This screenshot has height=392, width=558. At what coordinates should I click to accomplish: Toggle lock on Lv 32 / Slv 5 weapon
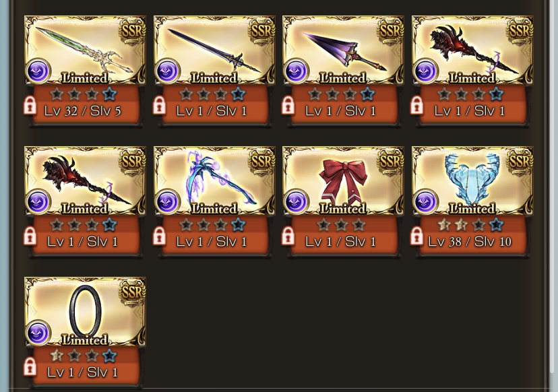click(30, 105)
